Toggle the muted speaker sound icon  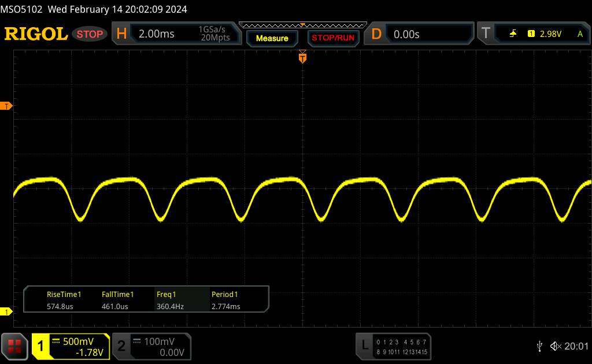[x=556, y=346]
